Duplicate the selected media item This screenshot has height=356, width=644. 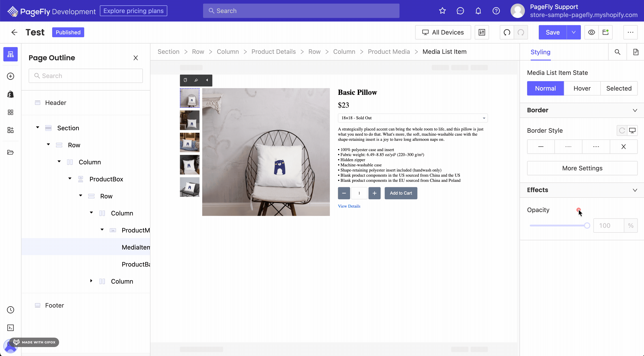185,80
